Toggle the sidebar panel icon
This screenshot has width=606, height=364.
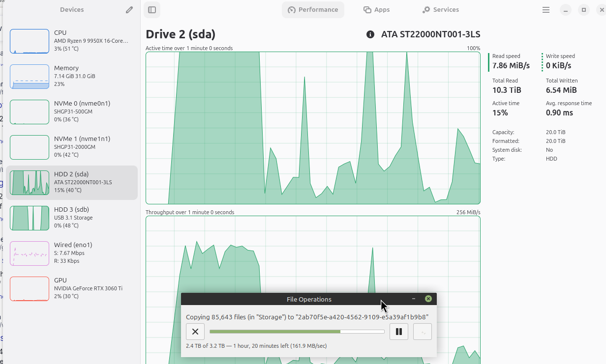pos(152,10)
